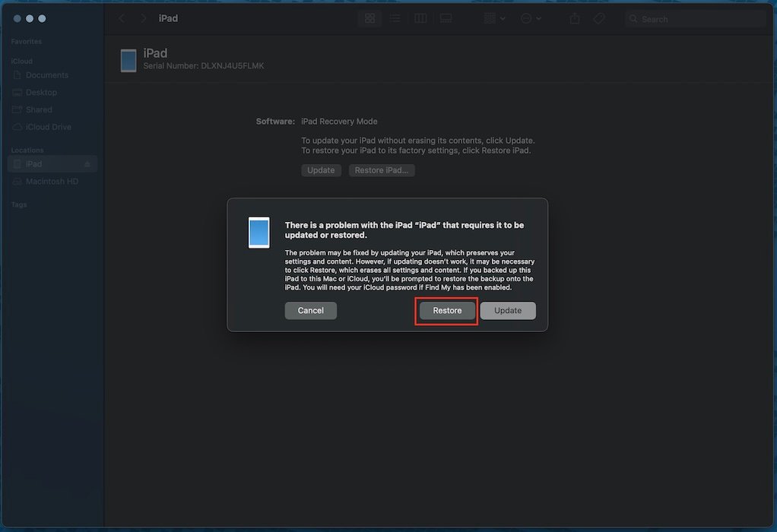
Task: Click the Favorites sidebar heading
Action: [x=27, y=42]
